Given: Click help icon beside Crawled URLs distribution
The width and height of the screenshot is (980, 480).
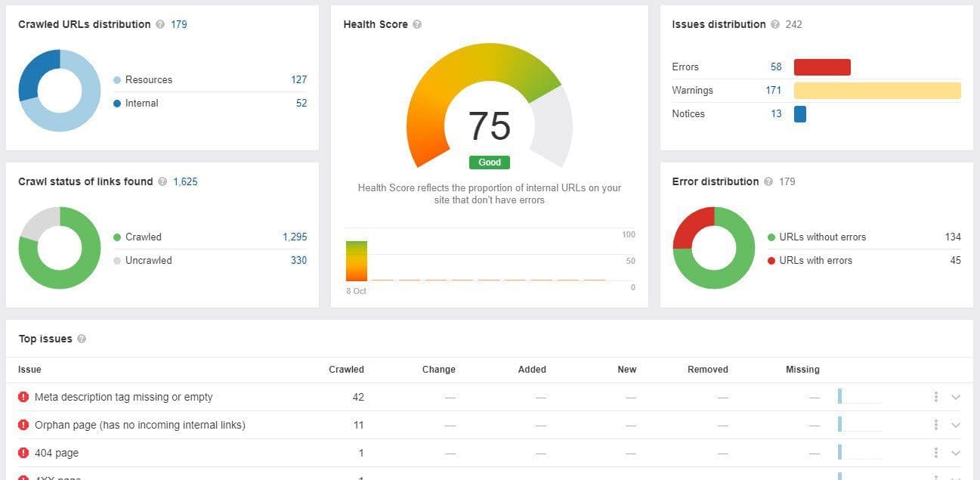Looking at the screenshot, I should [x=160, y=24].
